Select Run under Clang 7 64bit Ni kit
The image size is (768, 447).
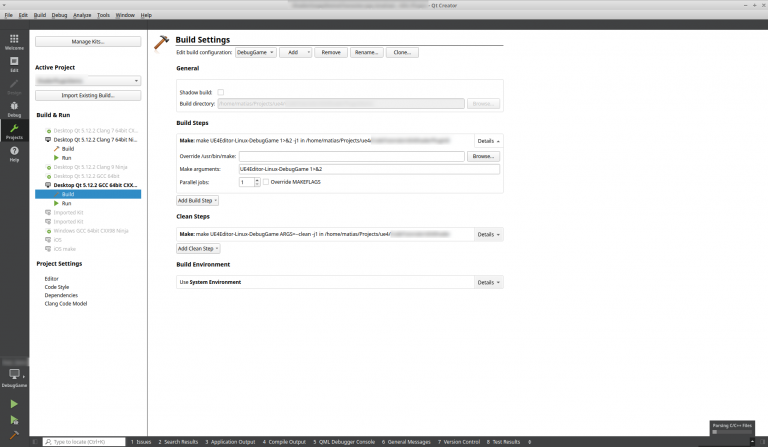(66, 158)
